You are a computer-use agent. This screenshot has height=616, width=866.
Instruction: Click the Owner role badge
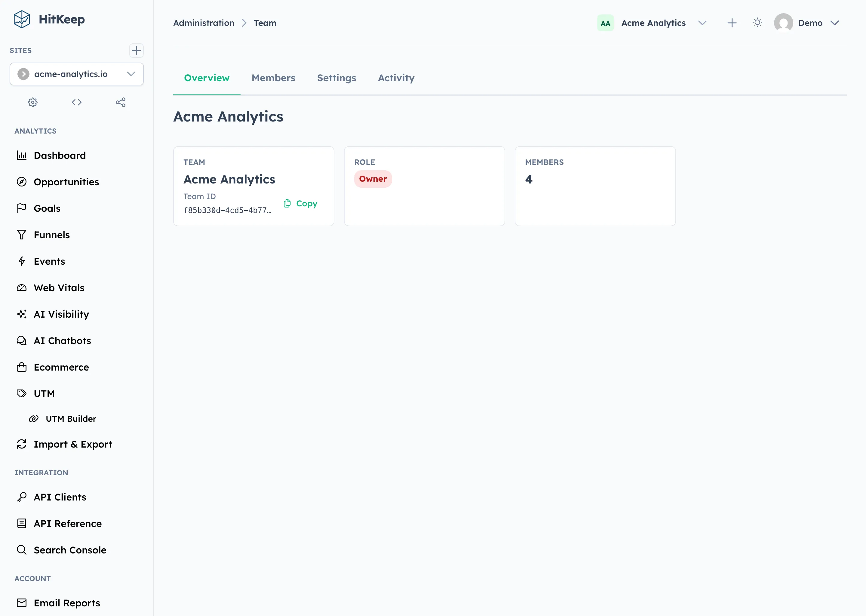(373, 179)
